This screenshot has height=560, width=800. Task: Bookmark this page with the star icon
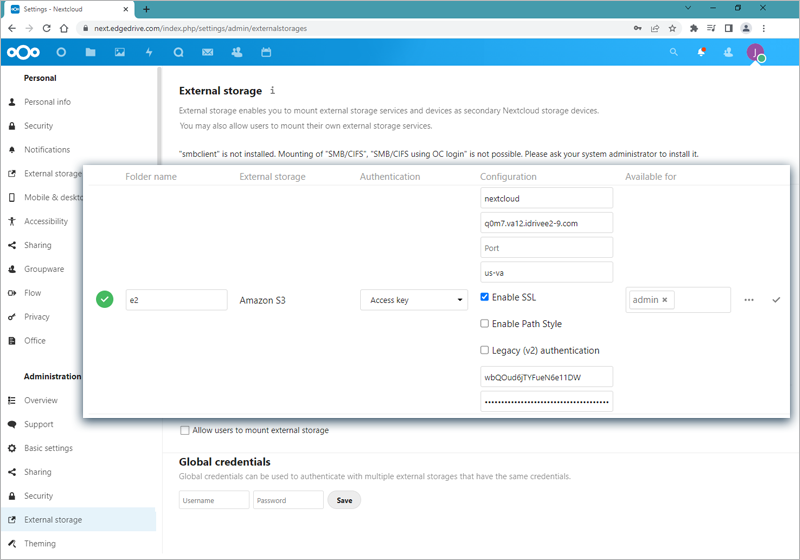[x=672, y=29]
